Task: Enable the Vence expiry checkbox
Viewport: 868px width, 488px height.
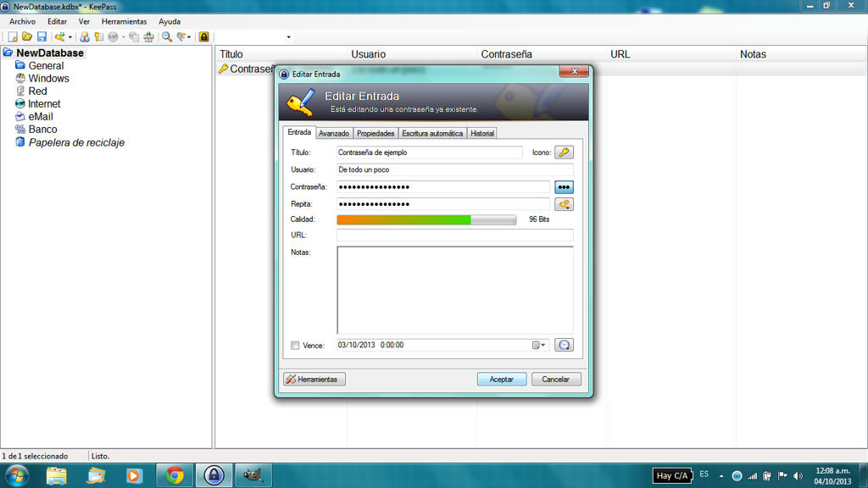Action: click(295, 346)
